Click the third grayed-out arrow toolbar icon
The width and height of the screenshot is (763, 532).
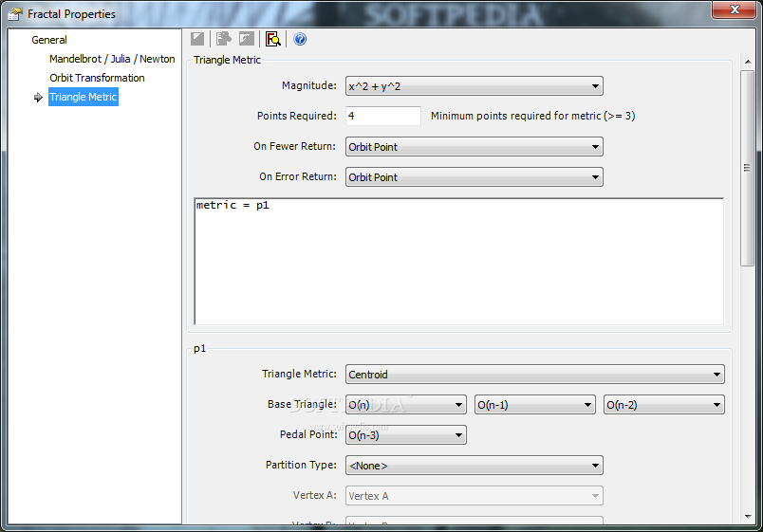pos(247,39)
